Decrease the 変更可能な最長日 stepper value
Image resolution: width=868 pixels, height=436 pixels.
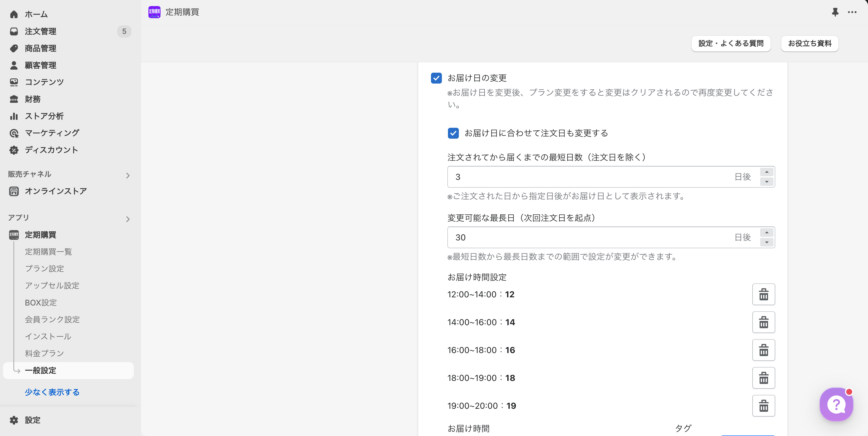point(767,242)
